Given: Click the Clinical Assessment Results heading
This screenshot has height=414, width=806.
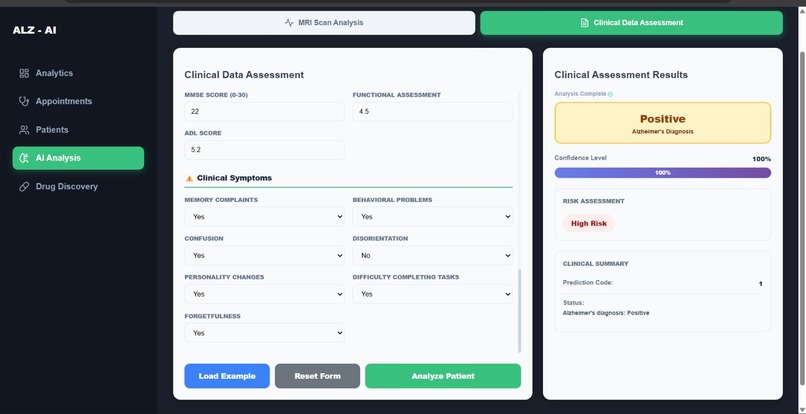Looking at the screenshot, I should [x=621, y=75].
